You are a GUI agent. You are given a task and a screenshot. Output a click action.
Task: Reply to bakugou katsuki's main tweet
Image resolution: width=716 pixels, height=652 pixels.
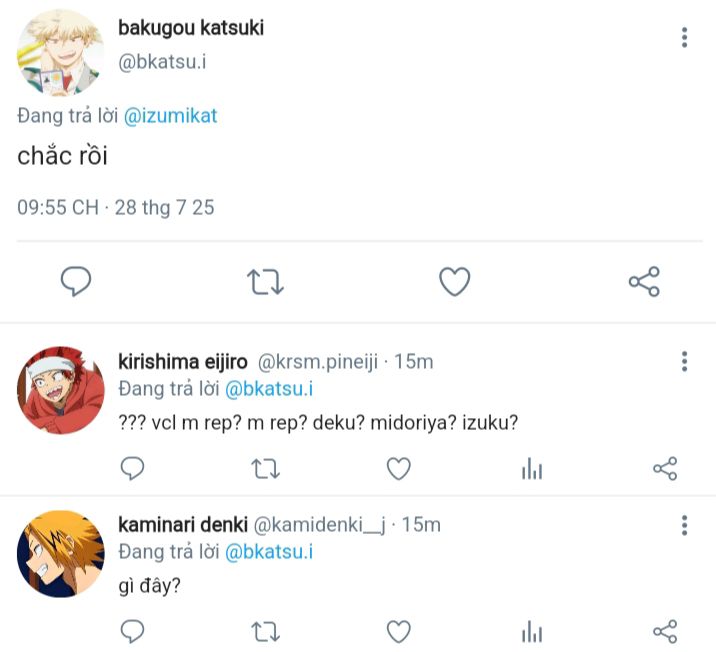[x=76, y=283]
